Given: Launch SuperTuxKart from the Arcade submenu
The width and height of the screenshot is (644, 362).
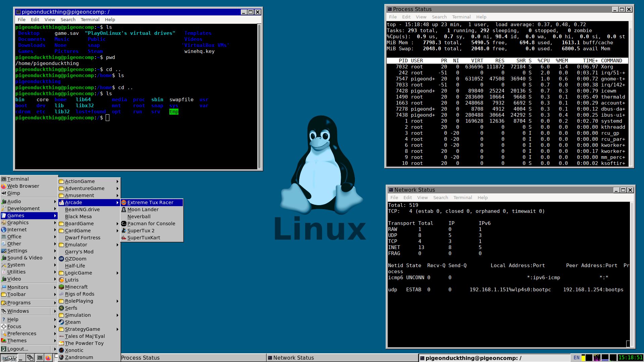Looking at the screenshot, I should click(x=143, y=237).
